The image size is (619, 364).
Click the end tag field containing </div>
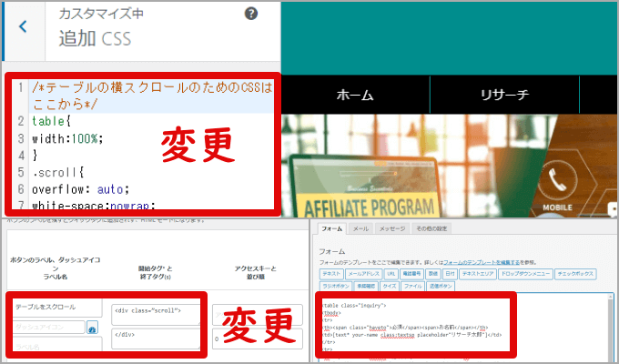[156, 339]
